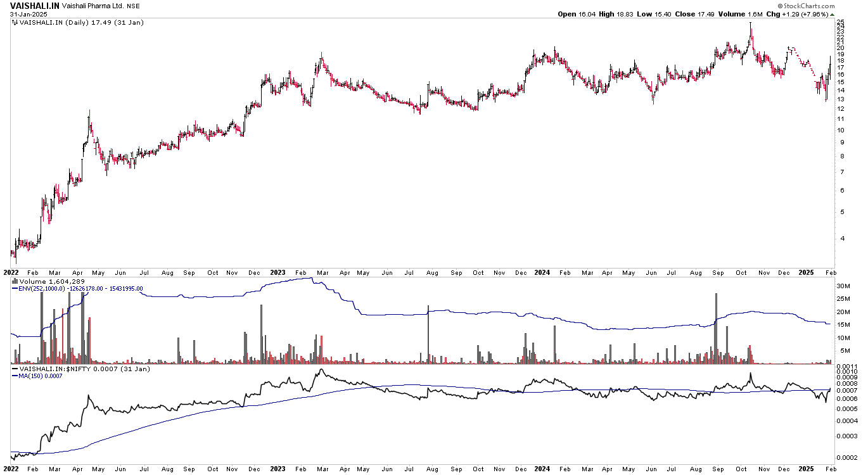Click the black VAISHALI.IN:$NIFTY line marker
Screen dimensions: 868x475
(16, 368)
